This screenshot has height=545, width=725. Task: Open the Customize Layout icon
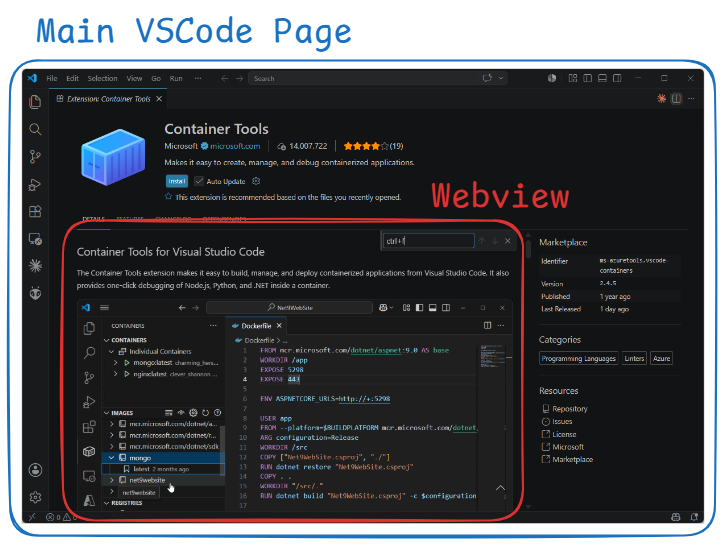coord(573,78)
